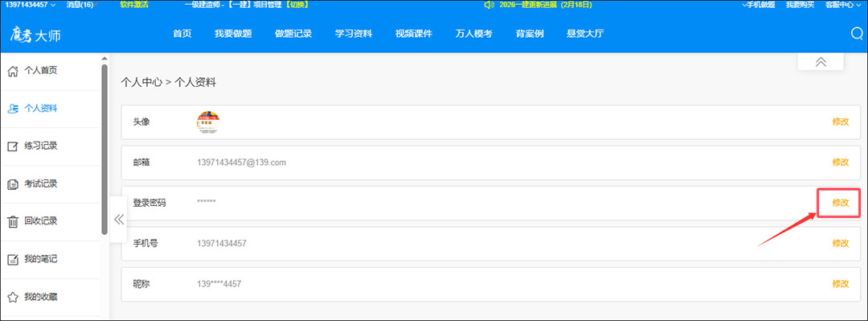Open 我的收藏 star icon
Image resolution: width=868 pixels, height=321 pixels.
tap(12, 297)
